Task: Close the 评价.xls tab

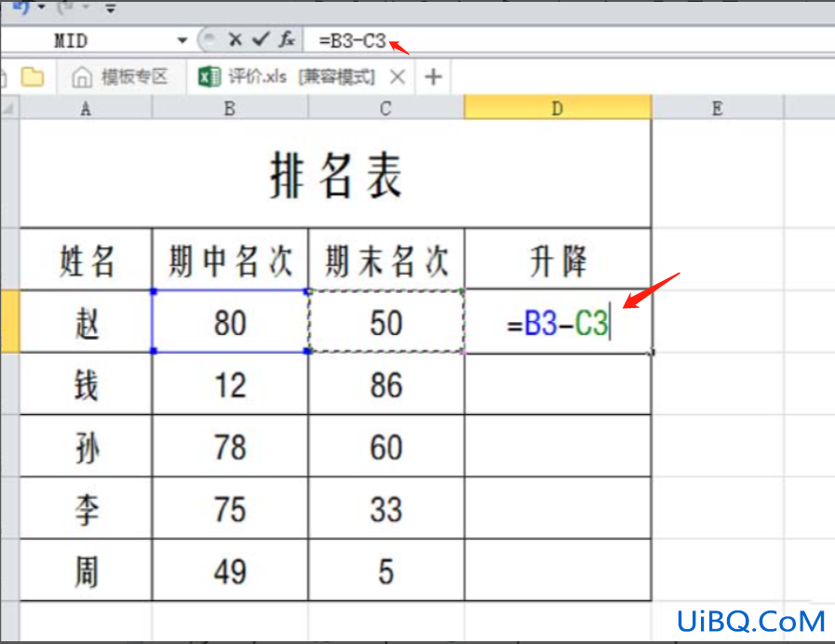Action: click(x=397, y=77)
